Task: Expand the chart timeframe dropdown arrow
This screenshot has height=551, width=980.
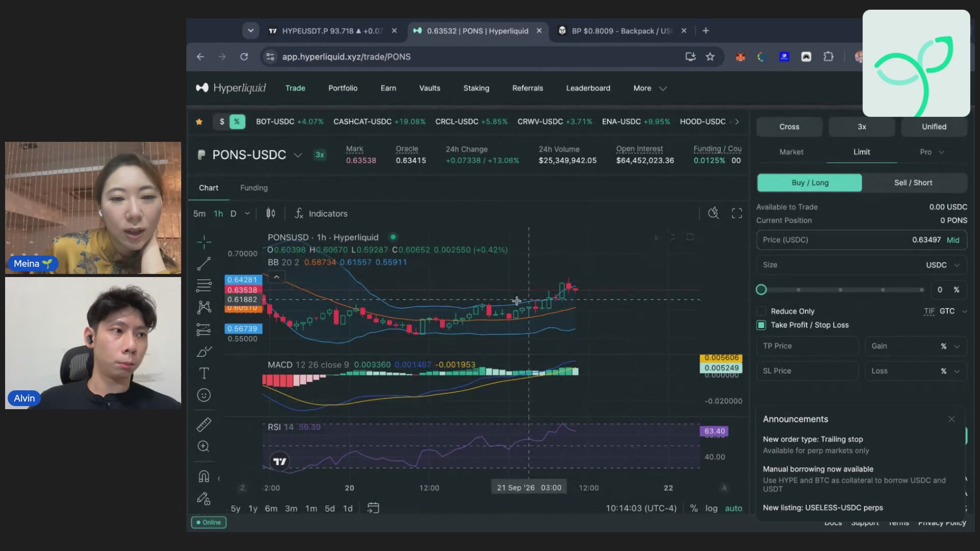Action: click(248, 213)
